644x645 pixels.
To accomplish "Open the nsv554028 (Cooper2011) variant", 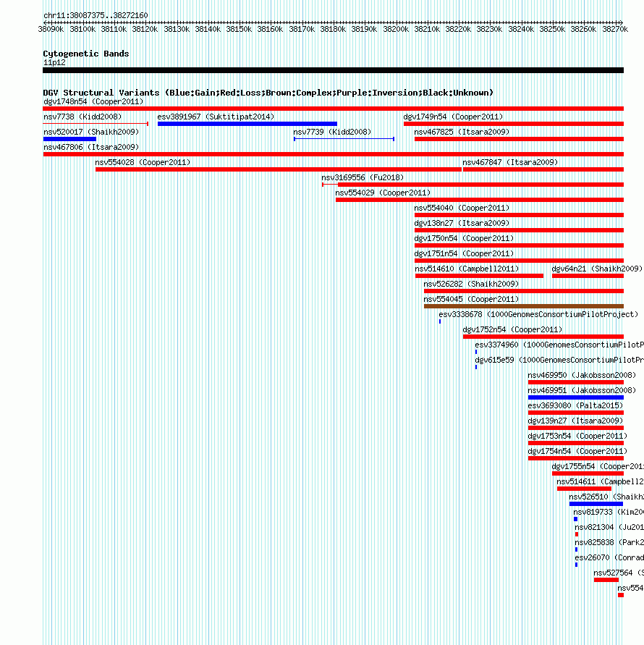I will point(143,162).
